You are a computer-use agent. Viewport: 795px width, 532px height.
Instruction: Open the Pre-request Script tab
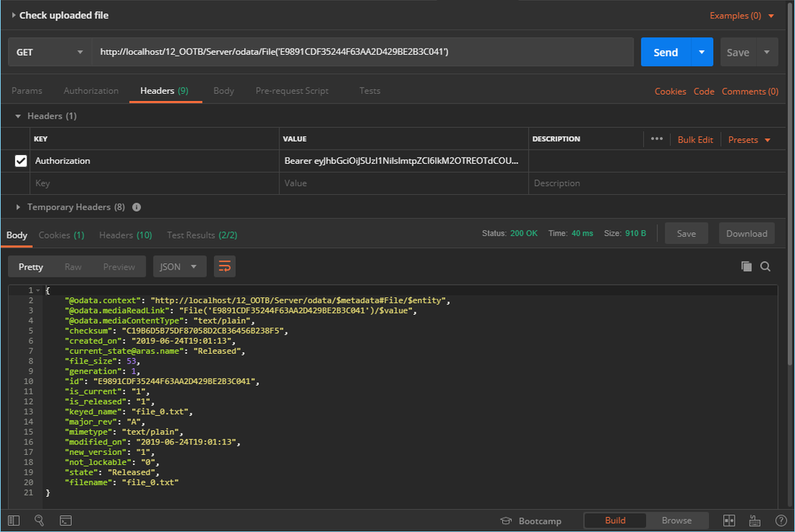click(x=291, y=91)
